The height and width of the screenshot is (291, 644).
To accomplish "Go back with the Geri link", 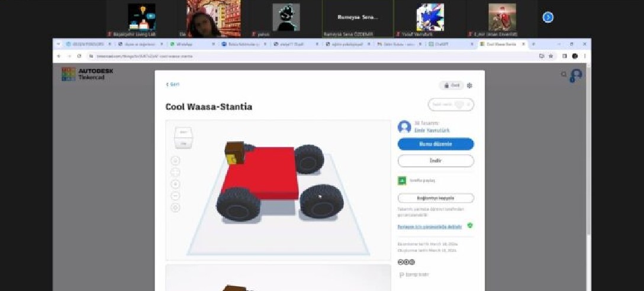I will point(172,84).
